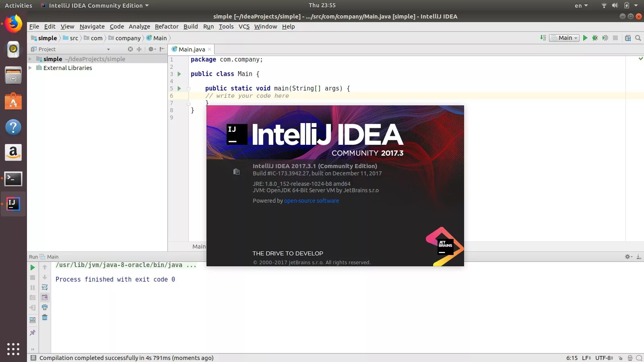Open Terminal from the Ubuntu dock
The width and height of the screenshot is (644, 362).
(x=13, y=179)
